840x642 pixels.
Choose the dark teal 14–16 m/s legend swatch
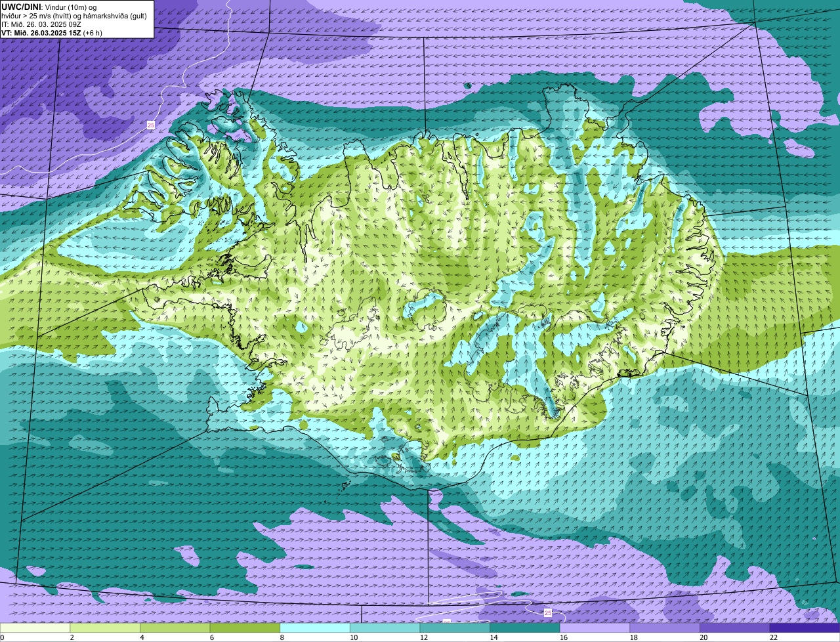(525, 628)
